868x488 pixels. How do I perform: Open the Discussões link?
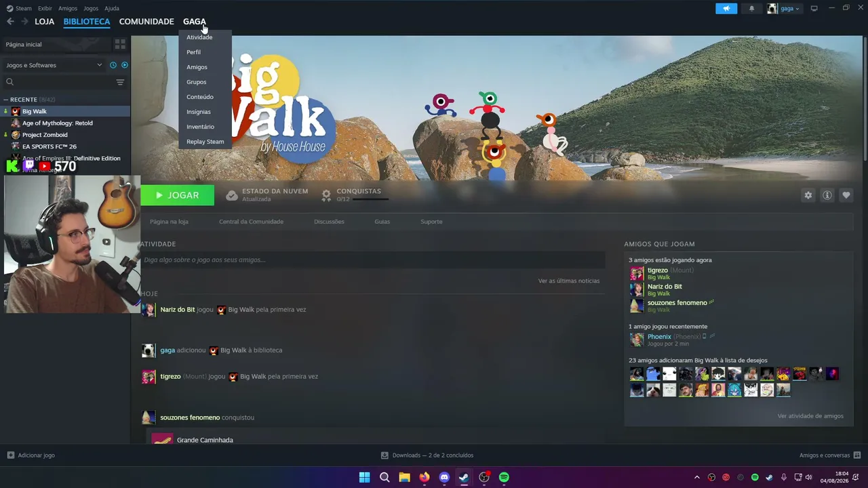coord(329,222)
